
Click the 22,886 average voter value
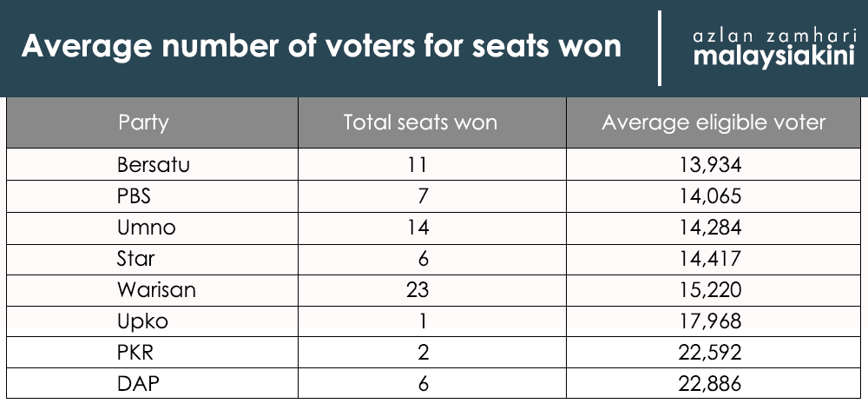[710, 384]
